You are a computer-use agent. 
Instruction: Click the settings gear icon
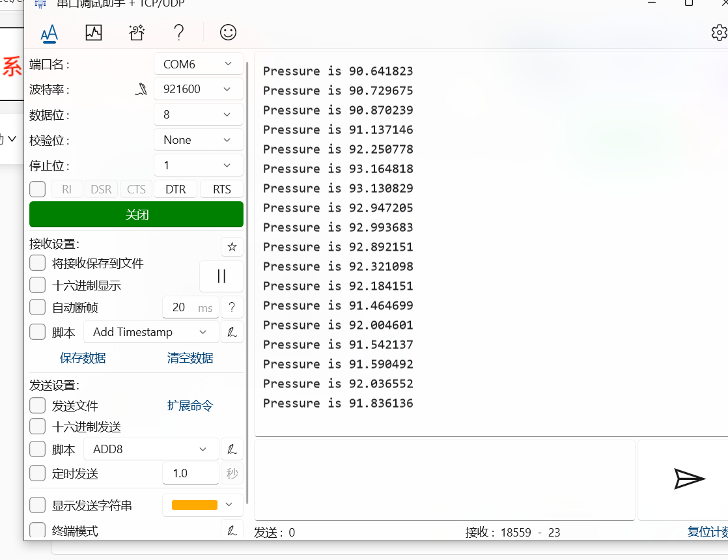719,33
